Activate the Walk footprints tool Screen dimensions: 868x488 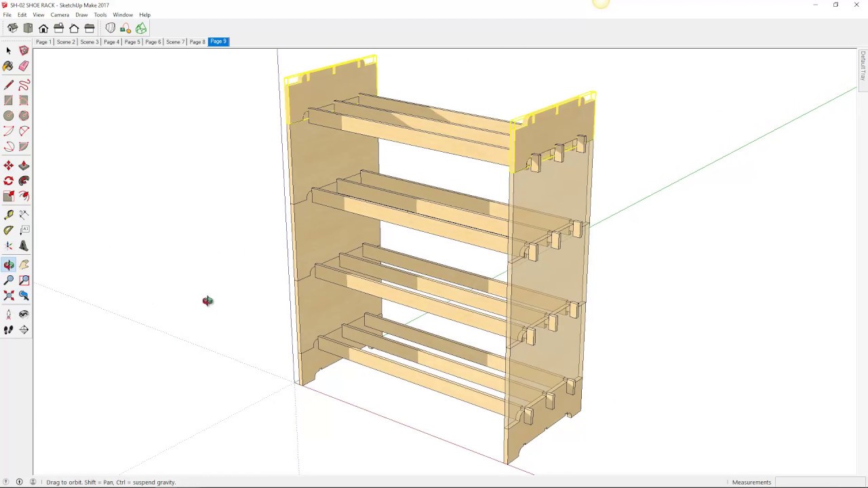point(8,330)
